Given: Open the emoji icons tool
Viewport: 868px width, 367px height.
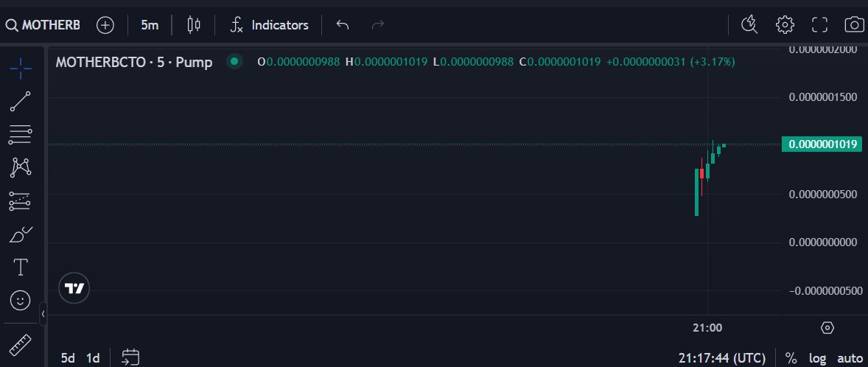Looking at the screenshot, I should (21, 300).
